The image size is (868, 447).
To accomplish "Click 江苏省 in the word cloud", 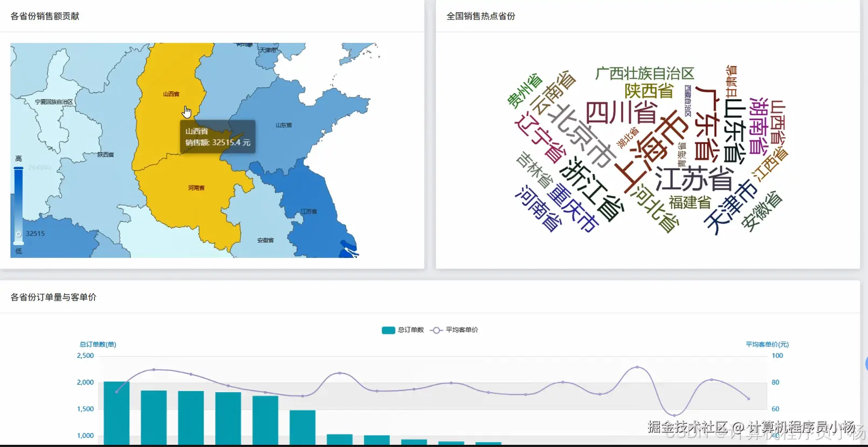I will pos(694,179).
